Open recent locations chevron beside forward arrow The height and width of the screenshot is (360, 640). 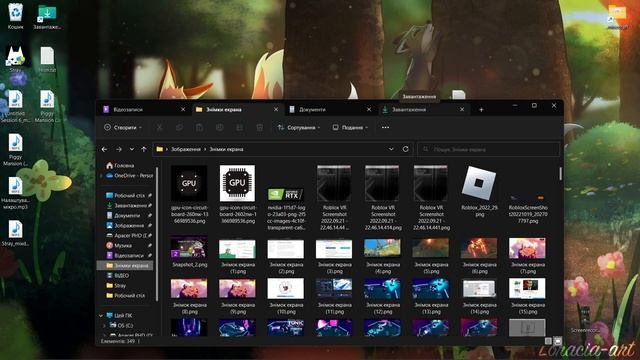pyautogui.click(x=131, y=149)
